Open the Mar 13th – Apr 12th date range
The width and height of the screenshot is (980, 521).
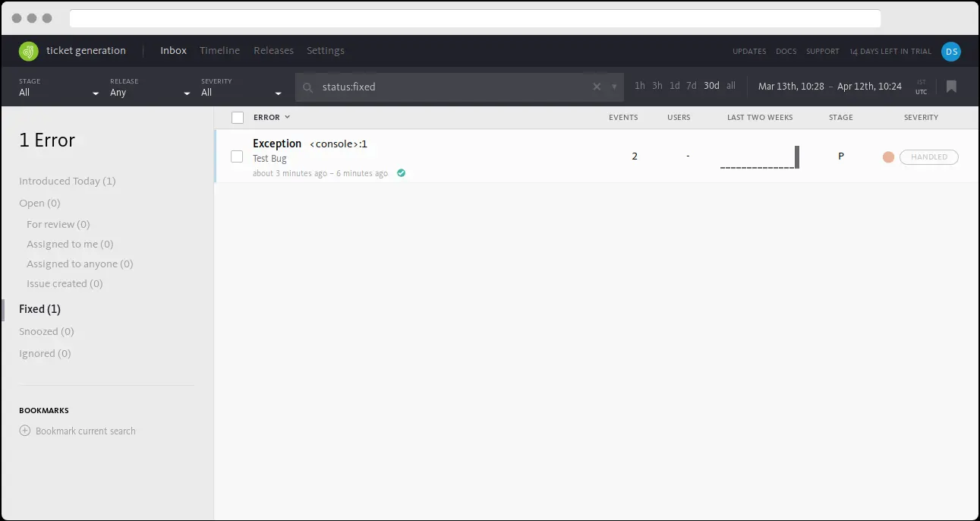pos(830,87)
